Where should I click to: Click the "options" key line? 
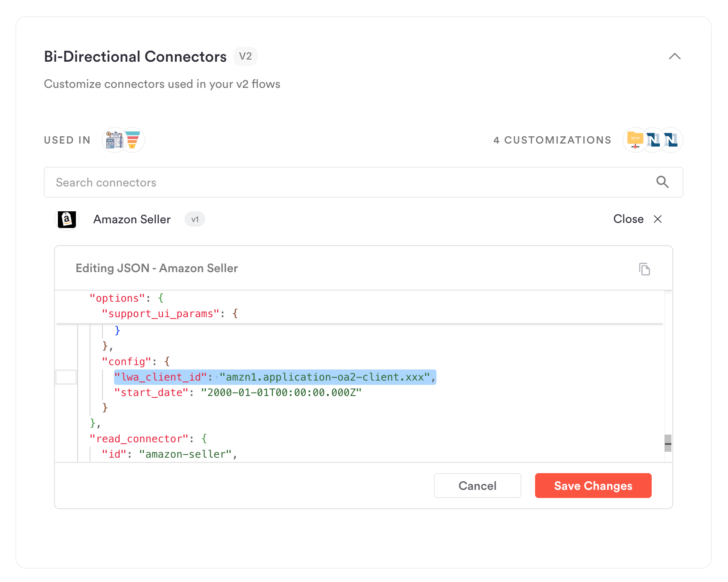coord(126,298)
